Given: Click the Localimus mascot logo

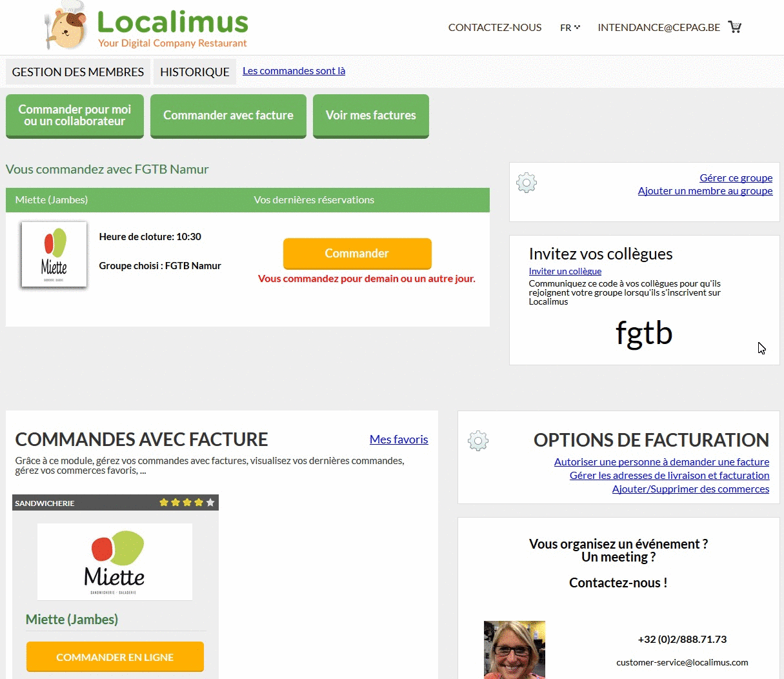Looking at the screenshot, I should click(x=65, y=25).
